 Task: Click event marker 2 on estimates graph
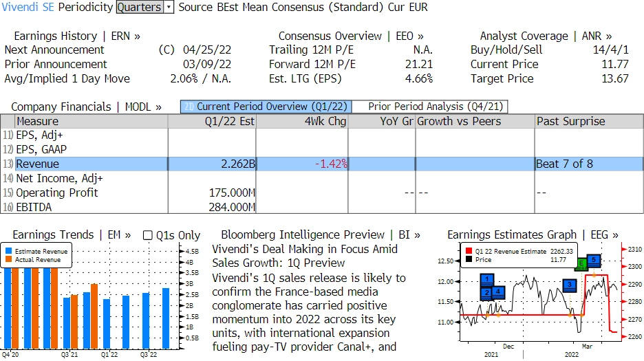click(486, 293)
